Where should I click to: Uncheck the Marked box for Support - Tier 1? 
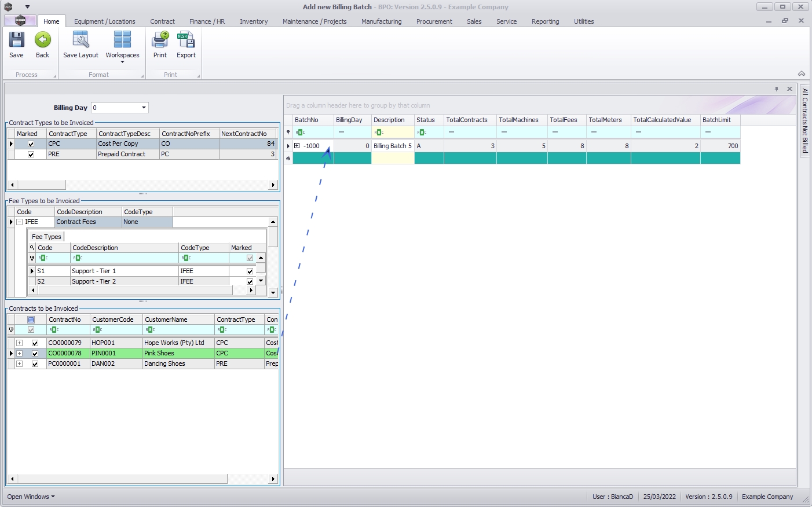click(250, 271)
